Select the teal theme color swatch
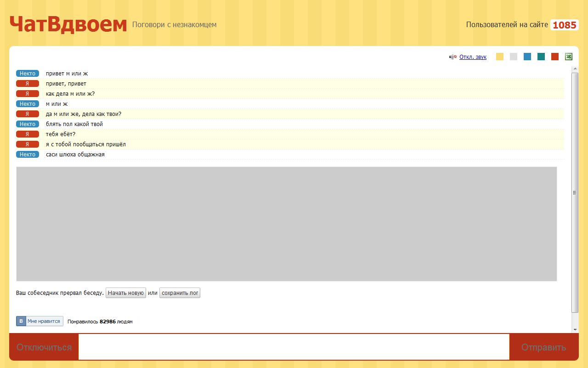The height and width of the screenshot is (368, 588). pos(541,57)
